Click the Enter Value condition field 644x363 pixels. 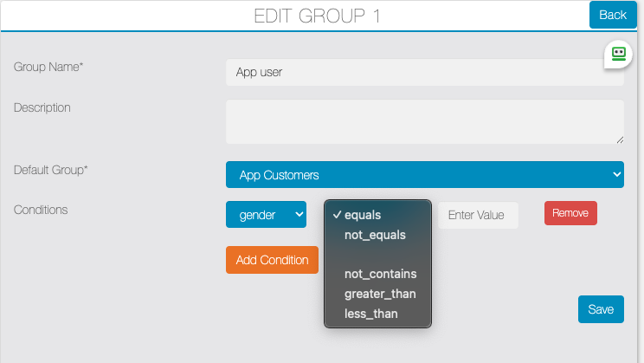[478, 215]
